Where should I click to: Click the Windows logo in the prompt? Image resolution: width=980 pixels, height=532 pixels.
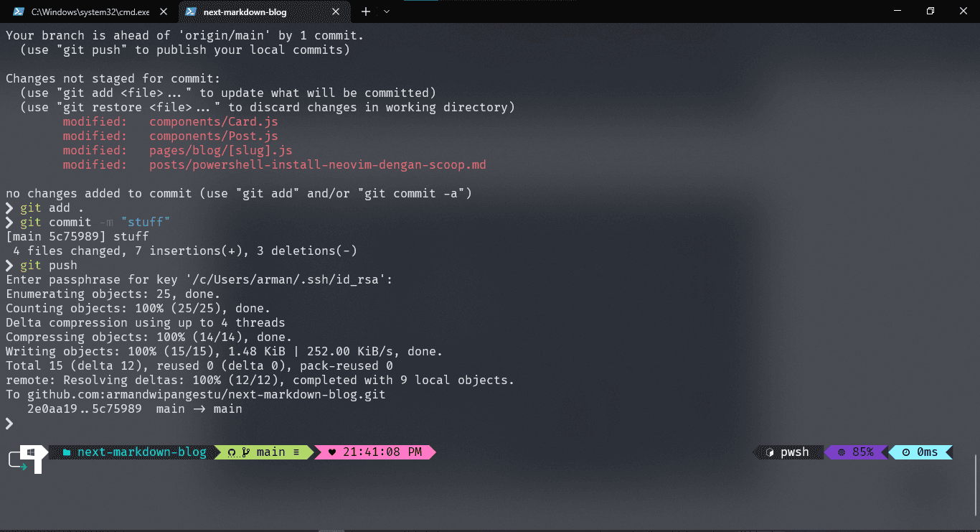pos(32,452)
